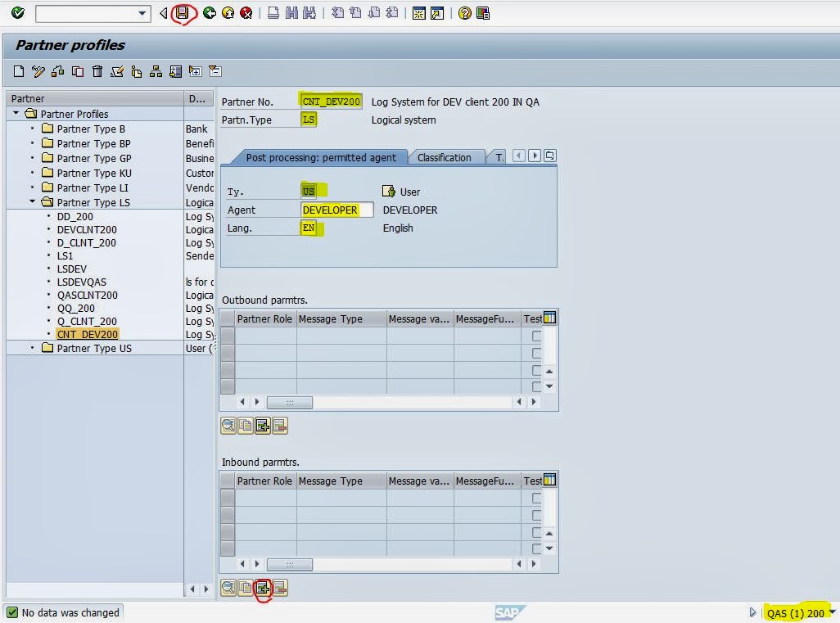Add inbound parameter using green plus icon
This screenshot has height=623, width=840.
click(x=262, y=587)
